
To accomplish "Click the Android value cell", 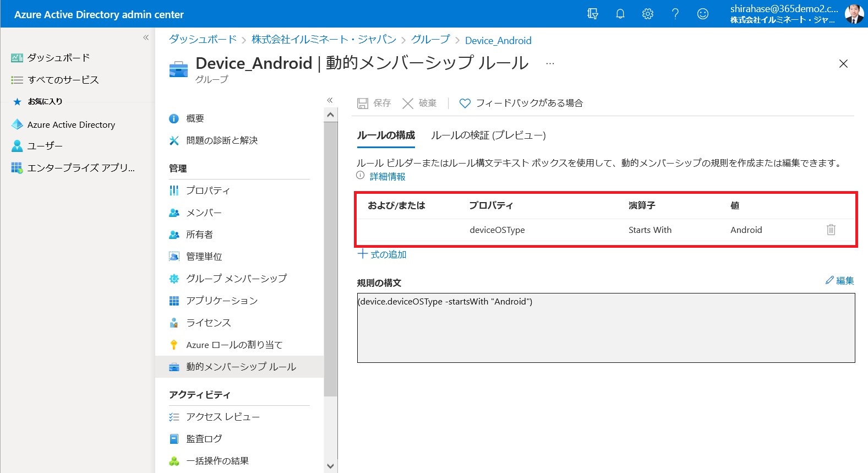I will tap(746, 230).
